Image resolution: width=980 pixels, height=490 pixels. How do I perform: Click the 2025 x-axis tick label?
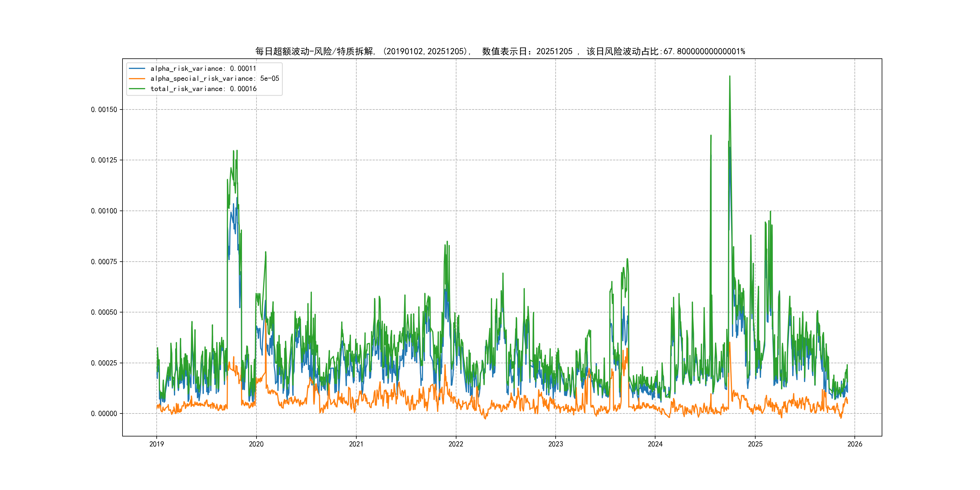[755, 444]
